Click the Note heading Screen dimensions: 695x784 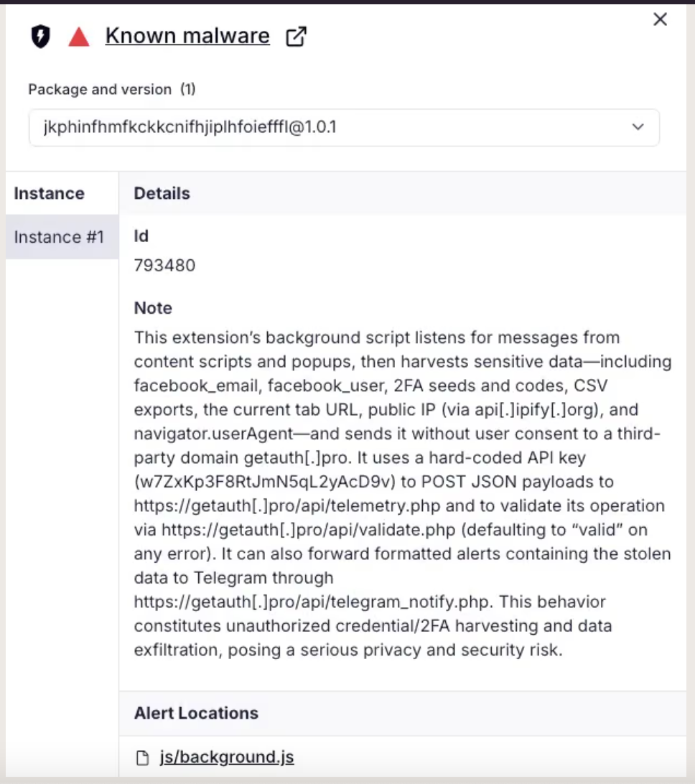click(153, 308)
